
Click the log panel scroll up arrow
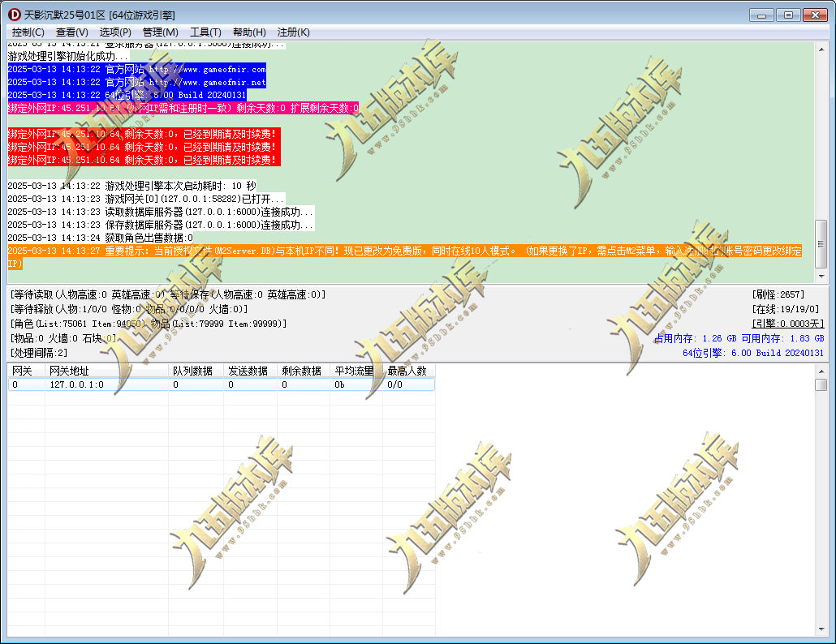pyautogui.click(x=821, y=49)
